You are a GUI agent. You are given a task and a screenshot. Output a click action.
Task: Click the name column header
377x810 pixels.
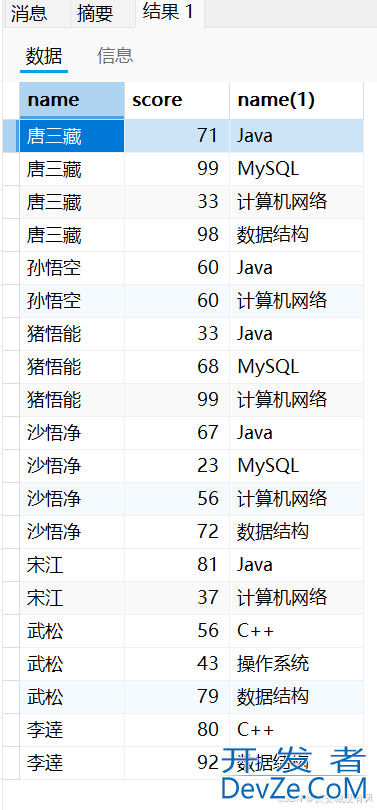[x=72, y=100]
